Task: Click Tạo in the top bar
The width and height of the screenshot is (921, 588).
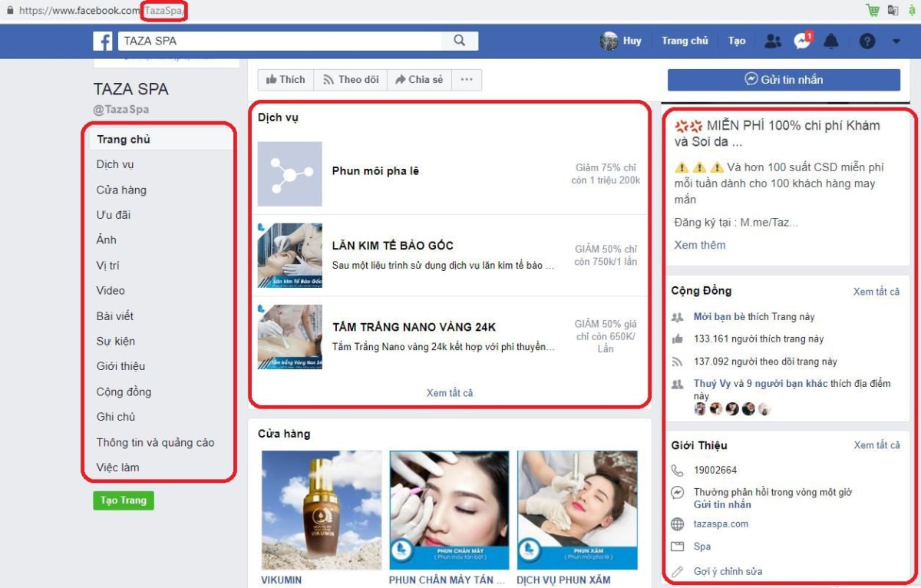Action: coord(737,41)
